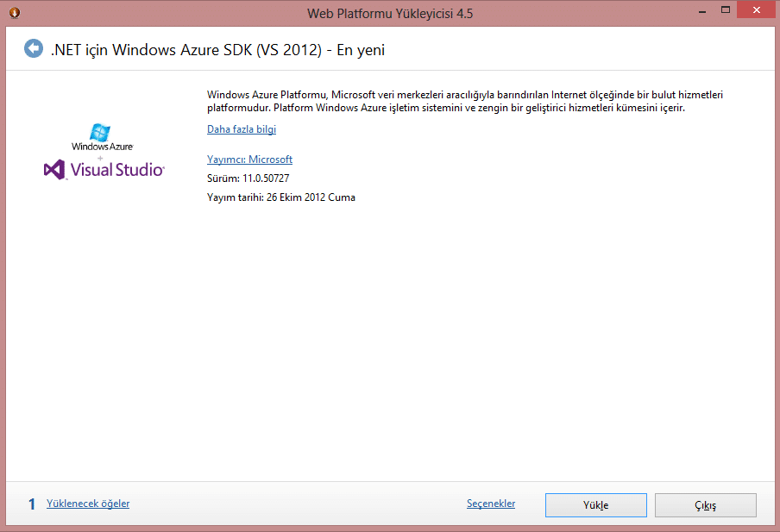The width and height of the screenshot is (780, 532).
Task: Click the 'Sürüm: 11.0.50727' version text
Action: tap(248, 178)
